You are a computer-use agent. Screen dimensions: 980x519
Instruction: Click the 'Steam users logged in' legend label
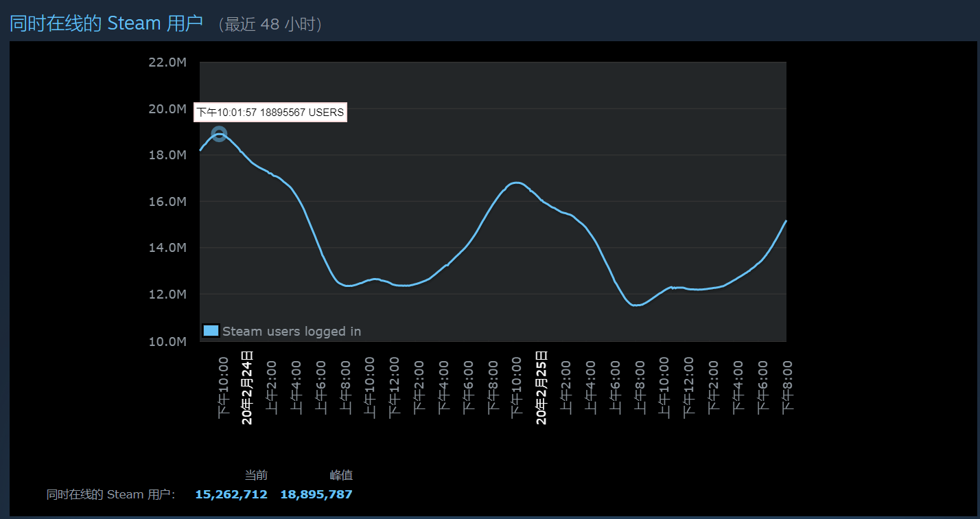292,332
